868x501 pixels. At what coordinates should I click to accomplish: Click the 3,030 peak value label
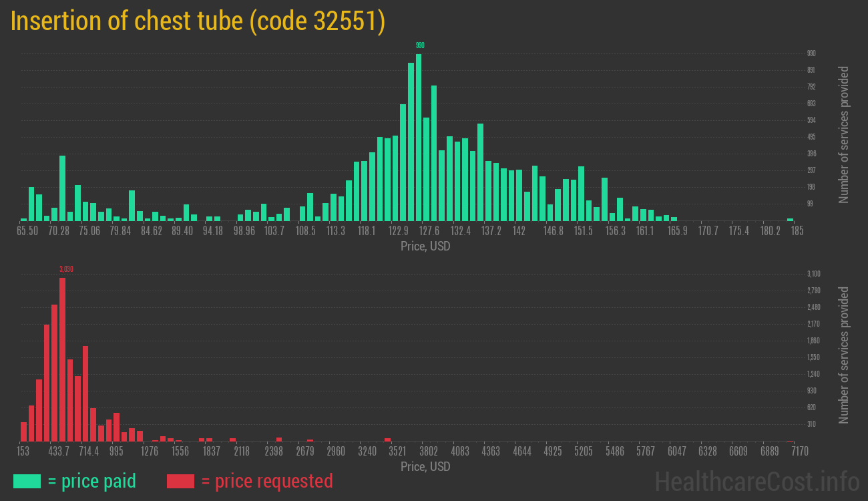pos(66,269)
